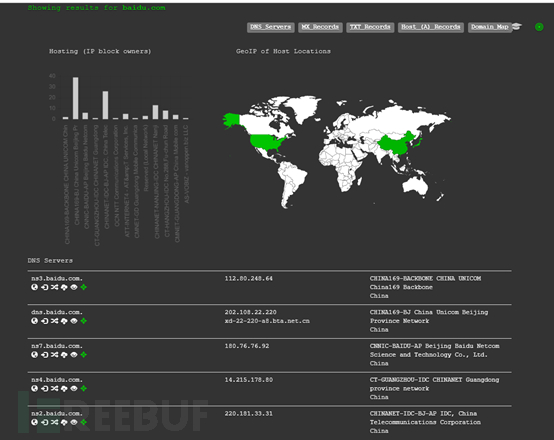Click the green crosshair icon under ns7.baidu.com
The height and width of the screenshot is (440, 554).
tap(84, 354)
